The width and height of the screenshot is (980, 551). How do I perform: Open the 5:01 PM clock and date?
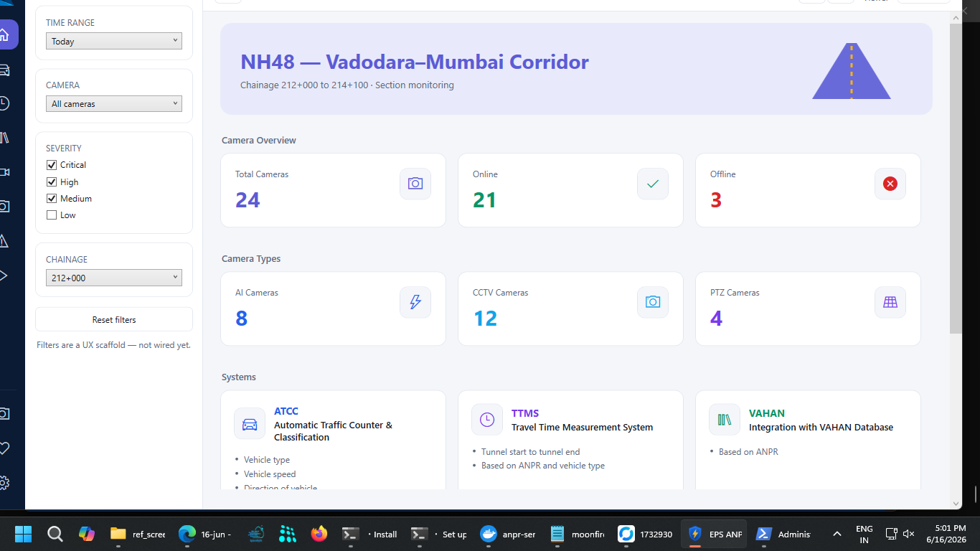tap(946, 534)
